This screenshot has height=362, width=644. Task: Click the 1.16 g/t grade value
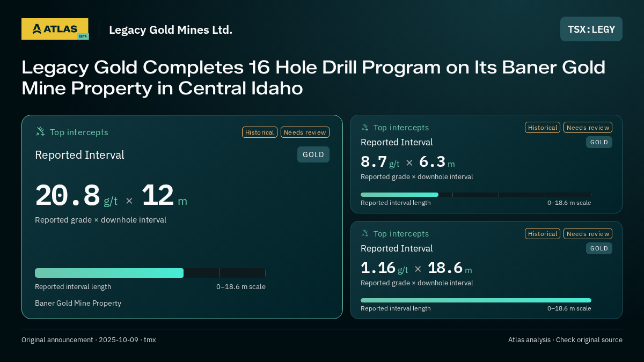pyautogui.click(x=384, y=268)
